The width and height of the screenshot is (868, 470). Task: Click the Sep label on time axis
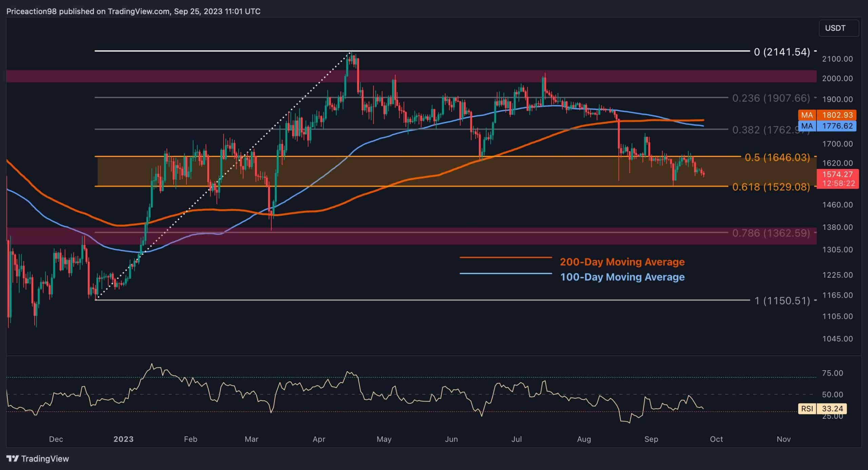pyautogui.click(x=651, y=439)
